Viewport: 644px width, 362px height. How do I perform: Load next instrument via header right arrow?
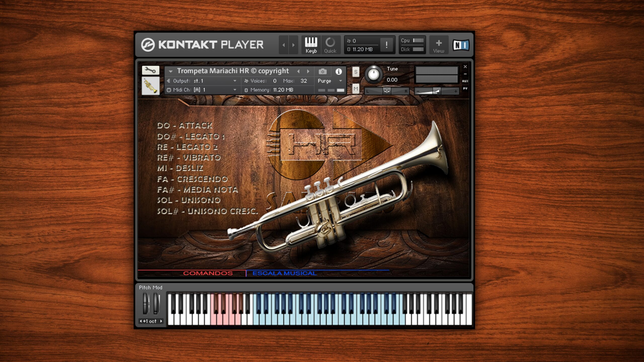[x=308, y=71]
